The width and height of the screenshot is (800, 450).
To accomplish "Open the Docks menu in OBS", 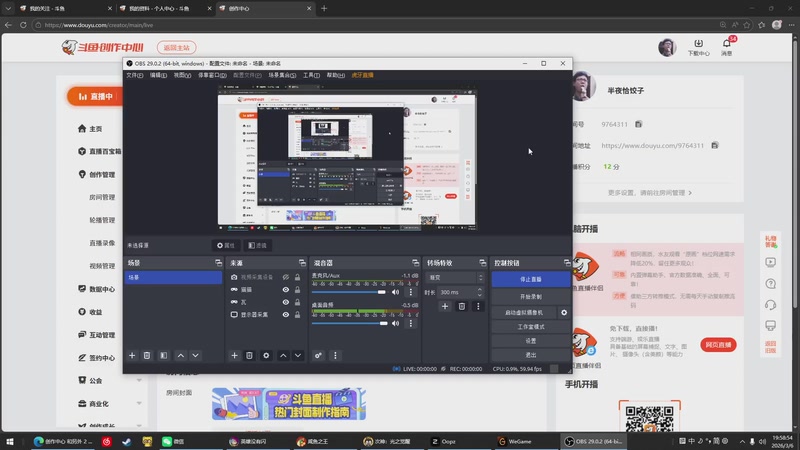I will tap(212, 75).
